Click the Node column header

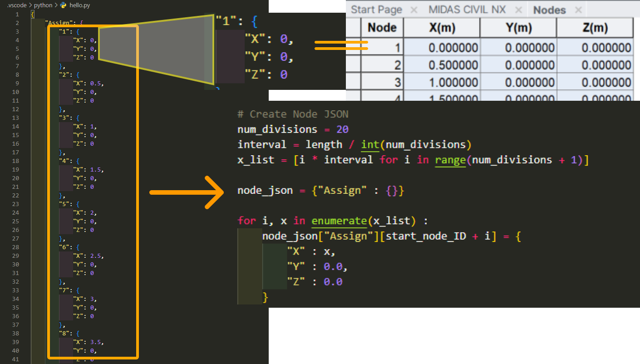382,28
